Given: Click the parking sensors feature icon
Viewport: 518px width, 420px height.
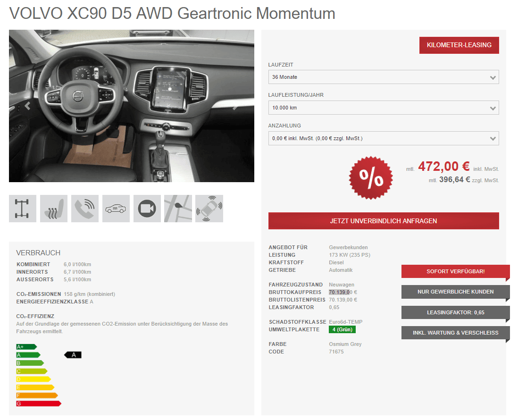Looking at the screenshot, I should coord(209,209).
